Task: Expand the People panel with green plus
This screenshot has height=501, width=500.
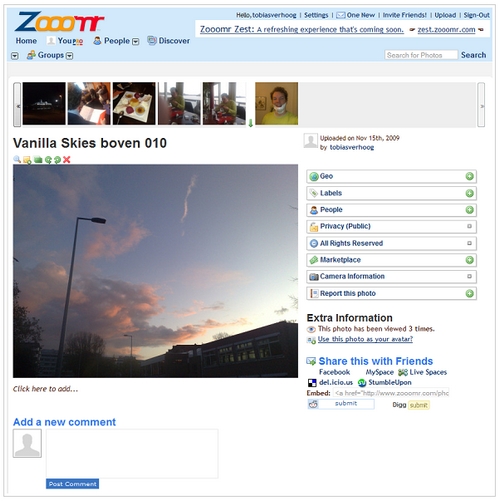Action: click(469, 210)
